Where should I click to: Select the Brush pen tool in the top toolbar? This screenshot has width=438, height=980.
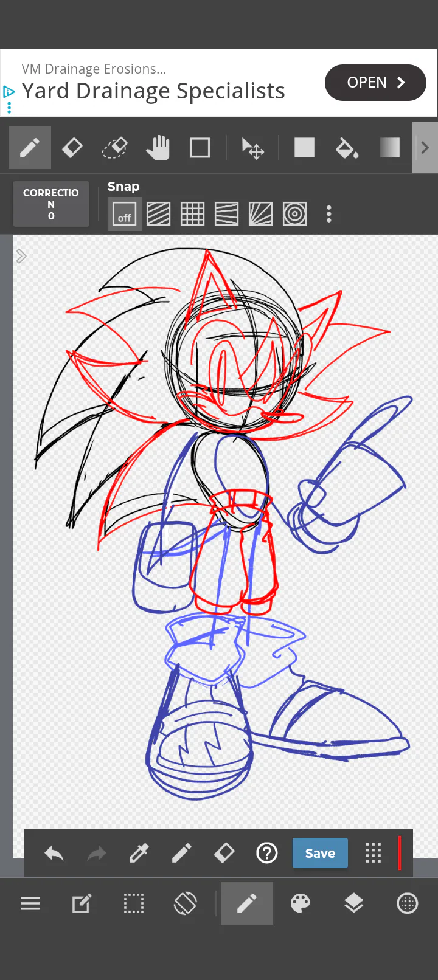point(30,148)
